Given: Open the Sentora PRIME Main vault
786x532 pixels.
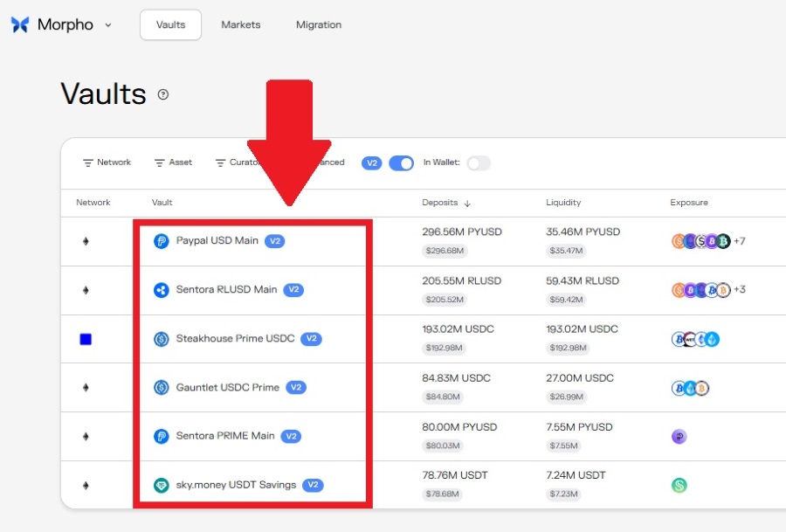Looking at the screenshot, I should [x=225, y=436].
